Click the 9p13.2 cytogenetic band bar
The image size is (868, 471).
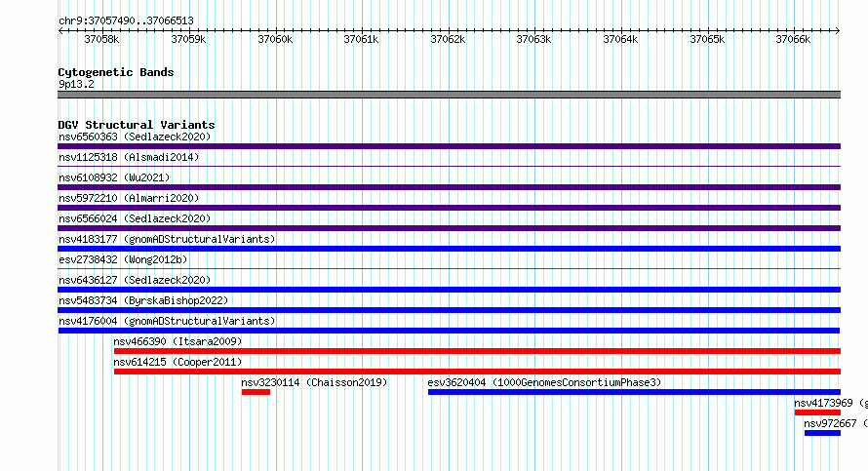point(449,95)
